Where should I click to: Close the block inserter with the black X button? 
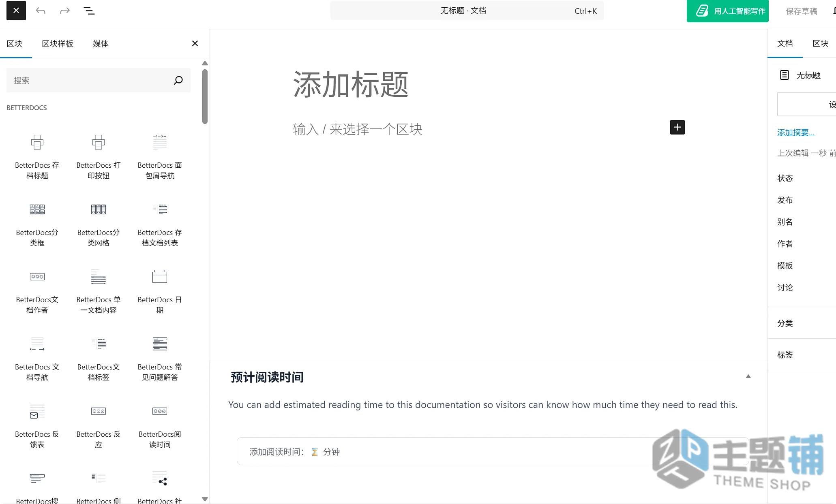tap(16, 11)
